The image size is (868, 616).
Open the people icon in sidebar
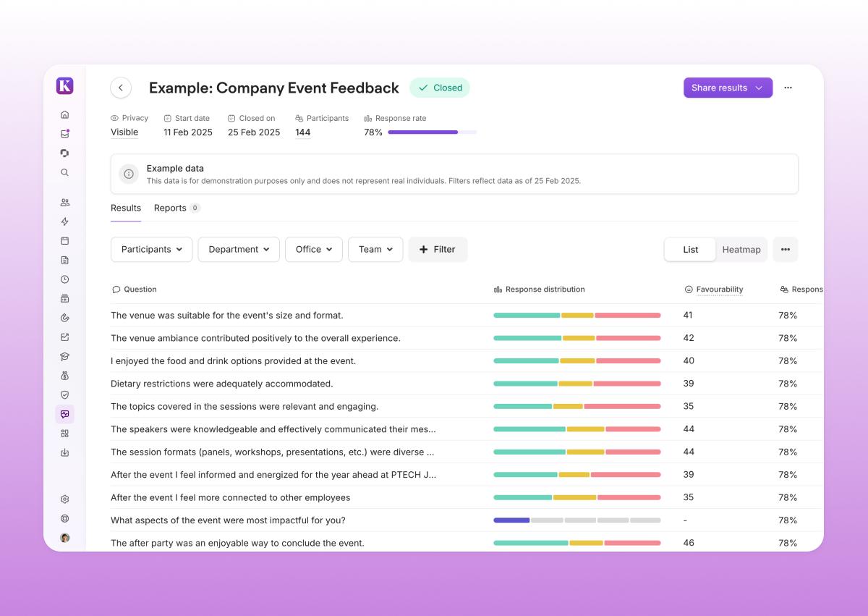pos(64,203)
